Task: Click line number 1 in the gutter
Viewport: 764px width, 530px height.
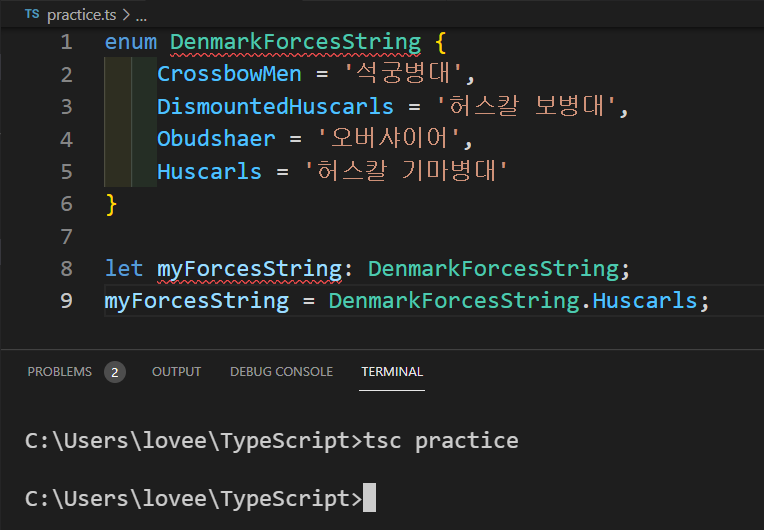Action: point(67,42)
